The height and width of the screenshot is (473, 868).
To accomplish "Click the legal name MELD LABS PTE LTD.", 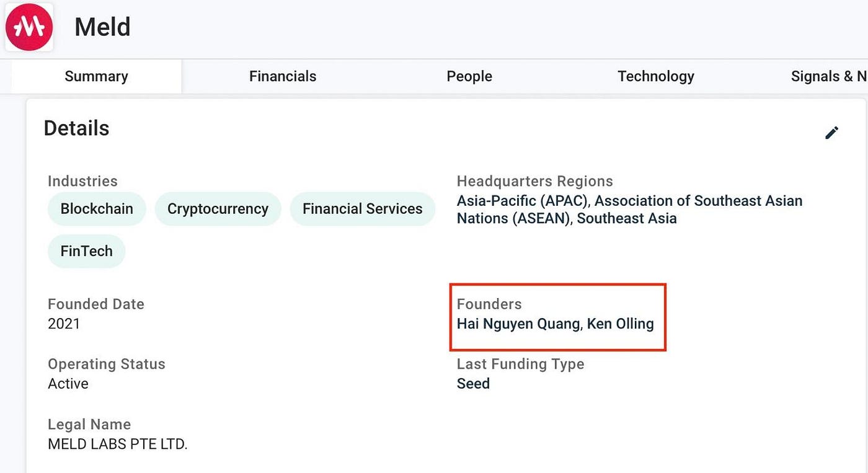I will [x=118, y=444].
